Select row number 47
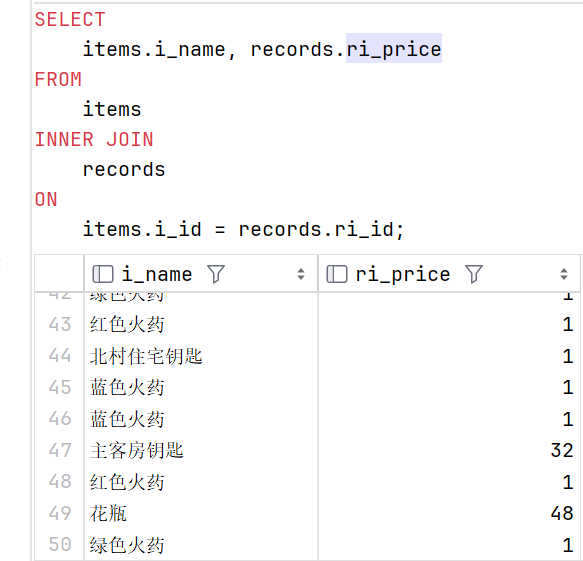This screenshot has width=583, height=561. (x=59, y=451)
